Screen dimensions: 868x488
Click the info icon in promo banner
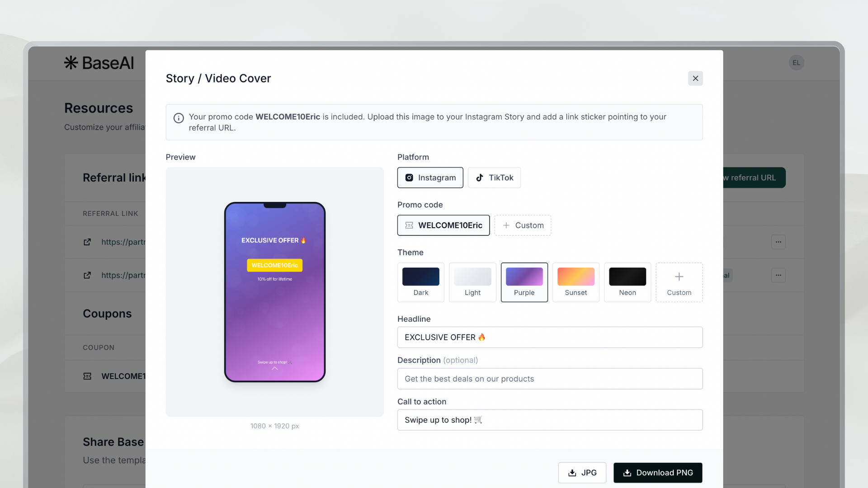coord(179,118)
